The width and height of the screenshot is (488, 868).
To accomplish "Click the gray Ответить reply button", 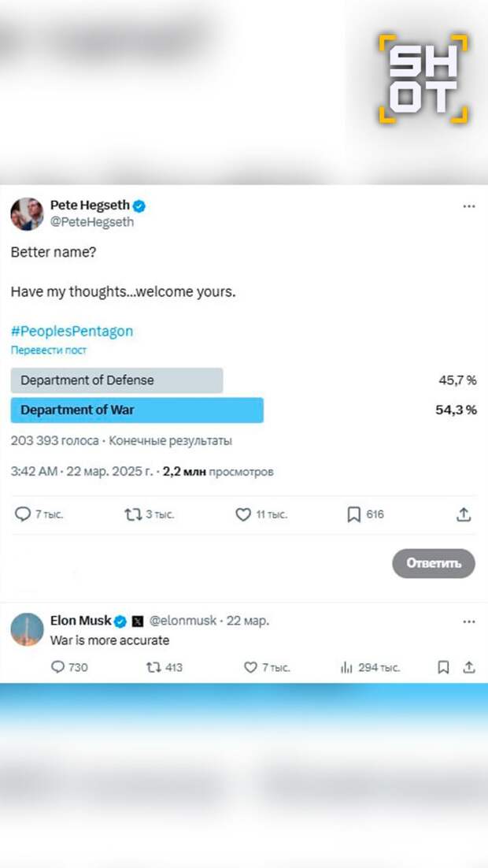I will tap(434, 563).
